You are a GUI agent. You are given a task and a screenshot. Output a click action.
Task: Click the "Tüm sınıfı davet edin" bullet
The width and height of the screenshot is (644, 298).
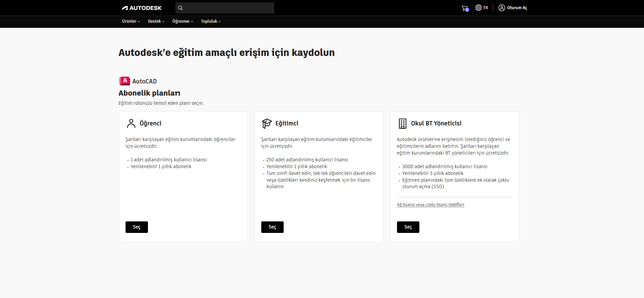click(x=321, y=180)
